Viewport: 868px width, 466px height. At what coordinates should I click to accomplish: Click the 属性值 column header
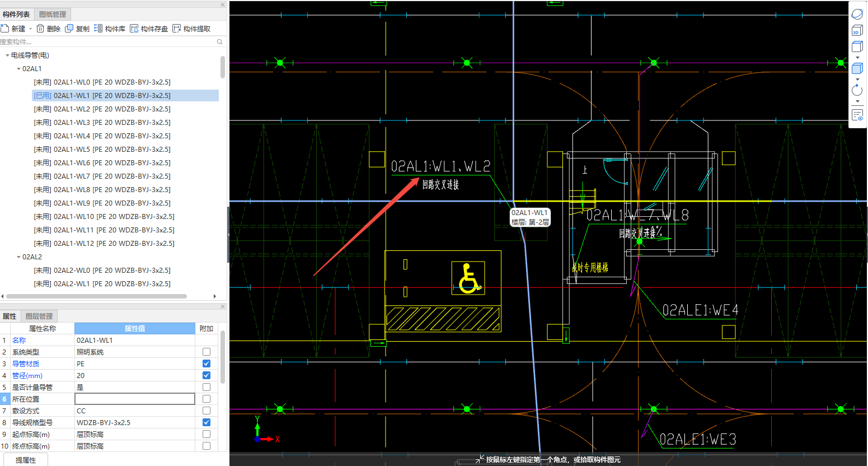(x=135, y=328)
